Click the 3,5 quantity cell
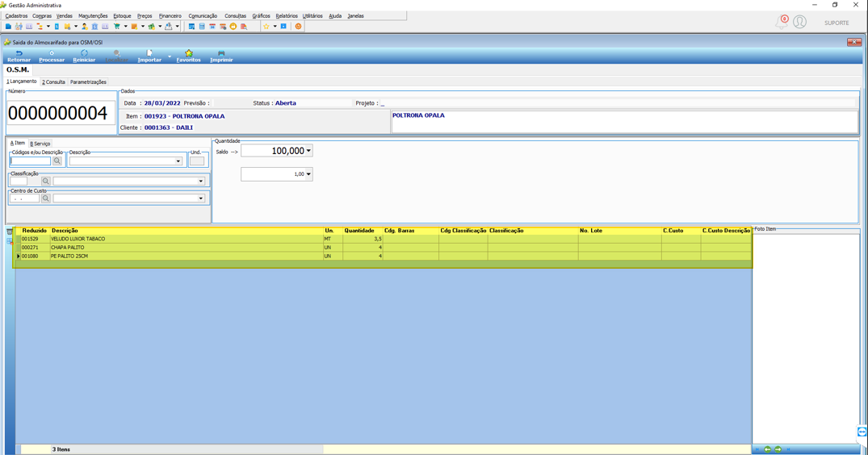This screenshot has height=455, width=868. (x=363, y=239)
